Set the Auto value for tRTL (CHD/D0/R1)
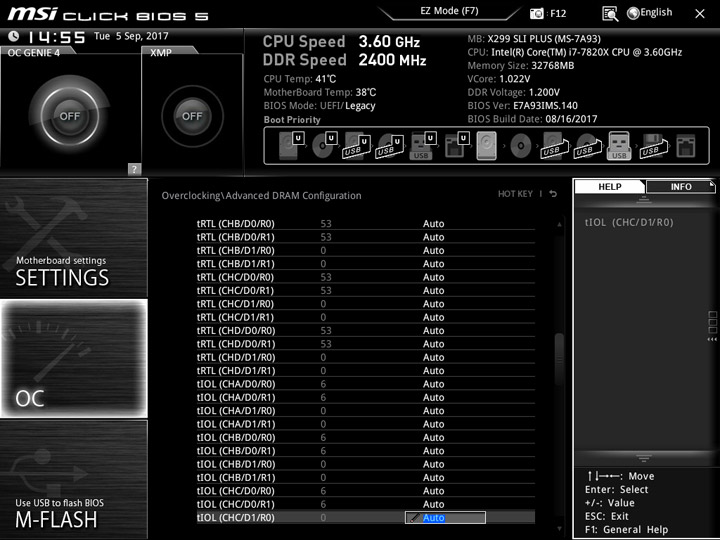 click(x=433, y=344)
